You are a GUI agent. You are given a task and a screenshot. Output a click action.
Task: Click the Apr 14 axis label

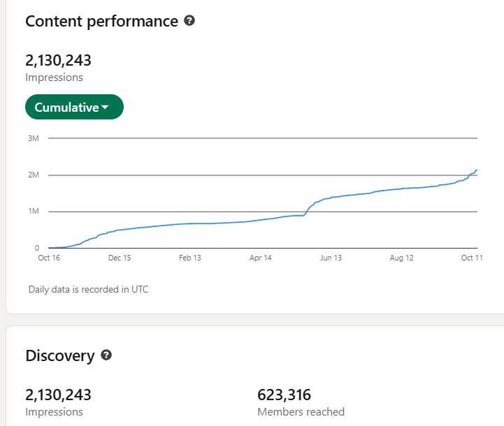click(x=261, y=258)
